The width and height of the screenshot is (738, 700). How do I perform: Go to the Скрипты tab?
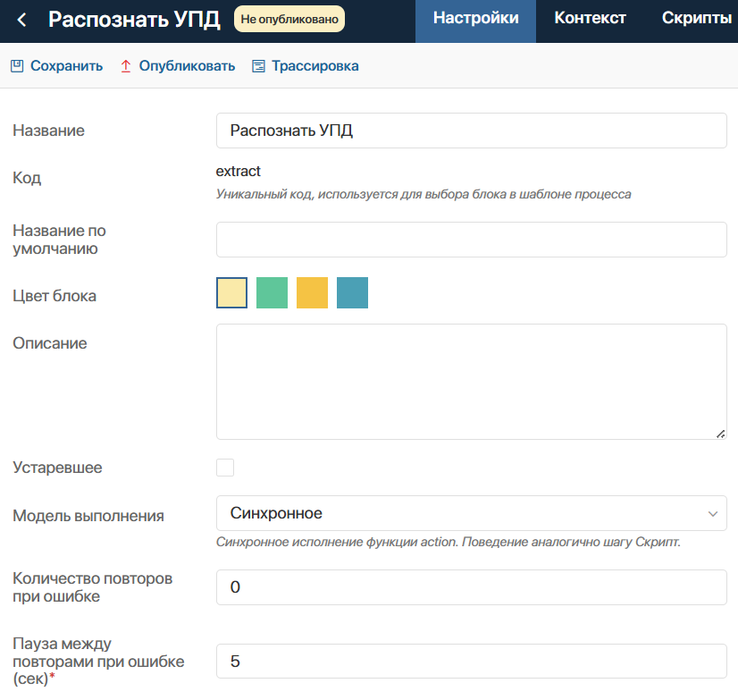(697, 18)
